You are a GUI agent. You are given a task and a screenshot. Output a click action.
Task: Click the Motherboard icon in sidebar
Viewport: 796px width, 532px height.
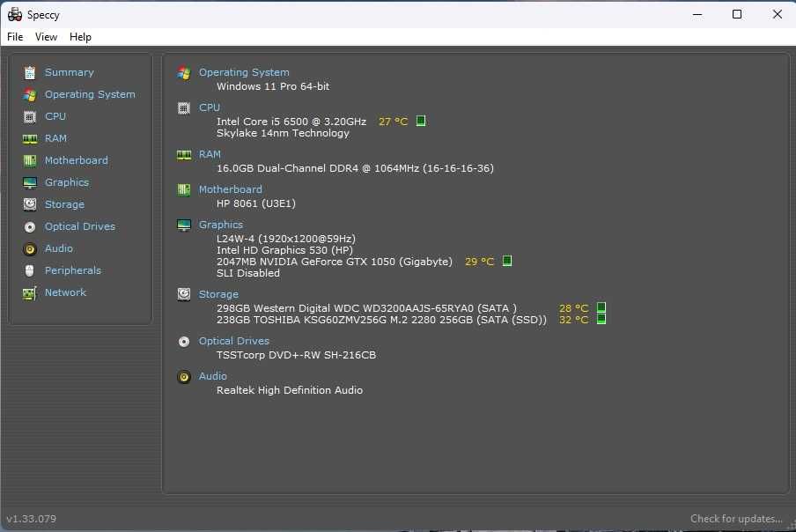point(30,161)
